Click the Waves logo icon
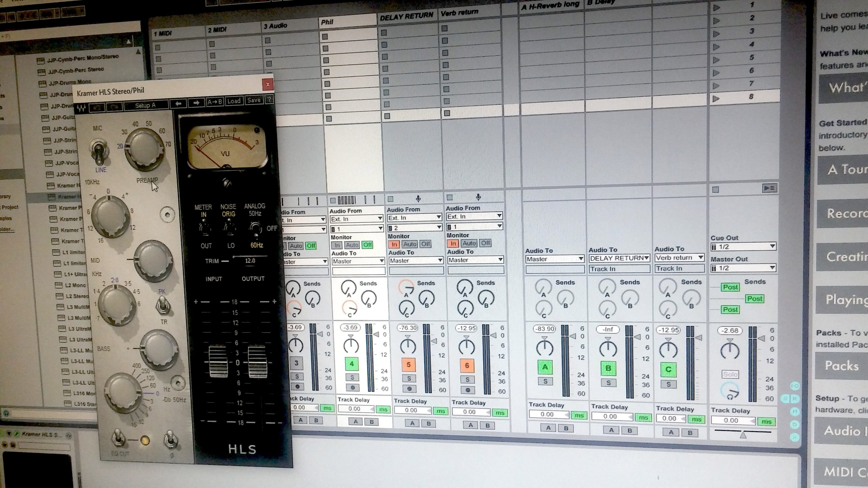868x488 pixels. coord(81,108)
